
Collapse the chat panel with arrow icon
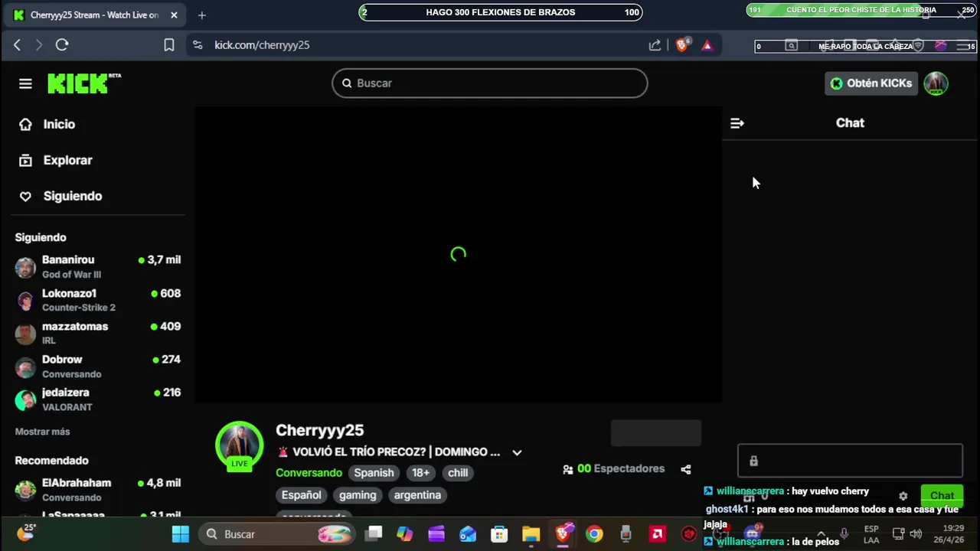point(737,123)
